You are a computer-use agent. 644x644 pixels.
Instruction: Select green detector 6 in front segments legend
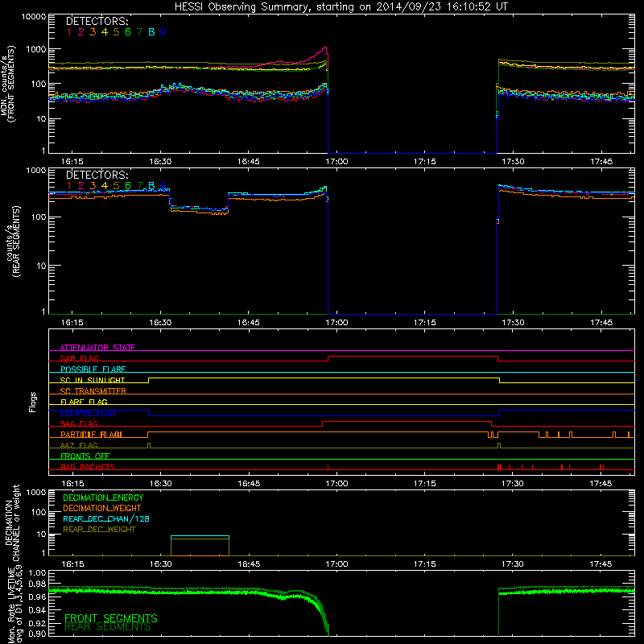click(x=128, y=32)
